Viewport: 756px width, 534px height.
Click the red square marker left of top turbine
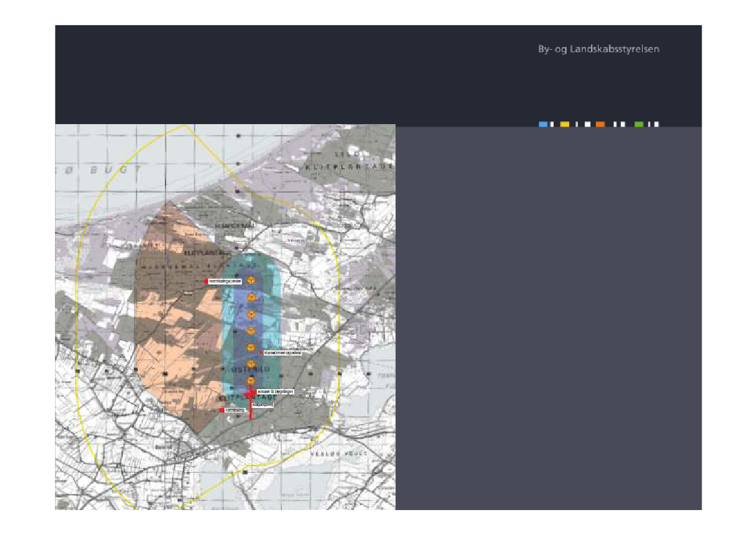206,281
